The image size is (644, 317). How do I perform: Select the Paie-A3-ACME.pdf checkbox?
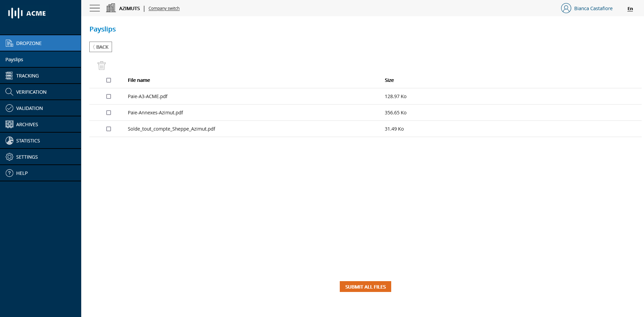tap(108, 96)
